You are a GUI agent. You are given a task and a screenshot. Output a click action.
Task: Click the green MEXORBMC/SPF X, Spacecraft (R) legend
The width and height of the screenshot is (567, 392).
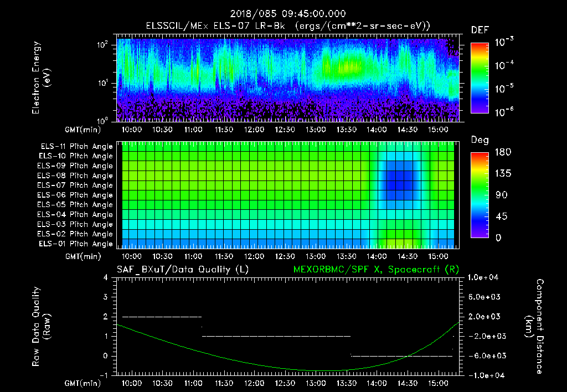pyautogui.click(x=376, y=270)
